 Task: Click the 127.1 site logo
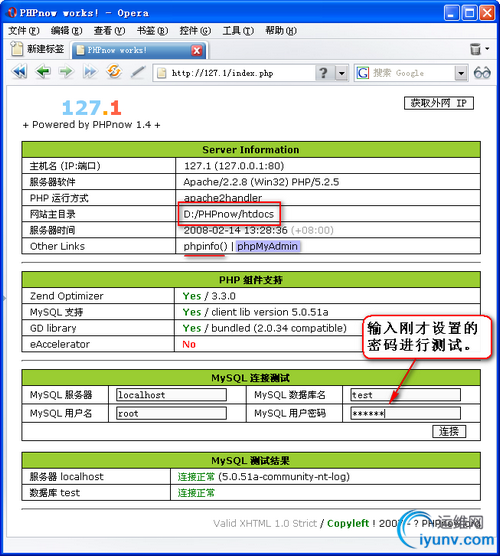click(91, 108)
